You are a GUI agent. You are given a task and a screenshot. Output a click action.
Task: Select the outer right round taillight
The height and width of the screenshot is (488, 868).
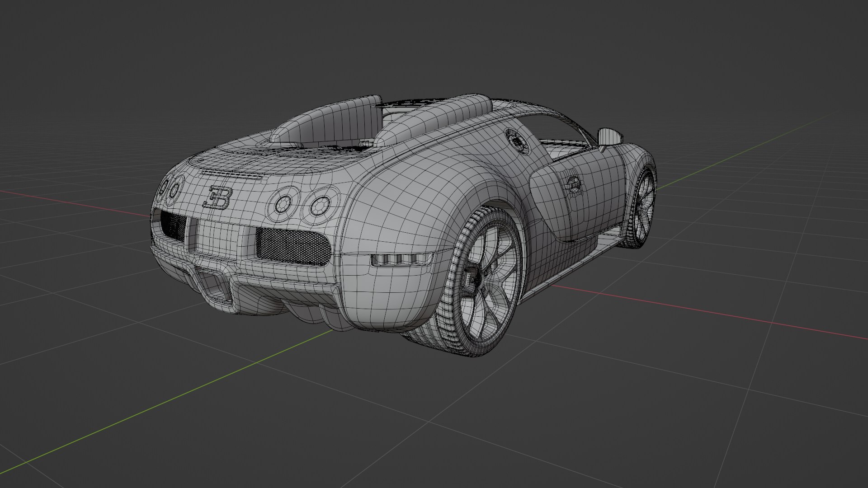321,206
